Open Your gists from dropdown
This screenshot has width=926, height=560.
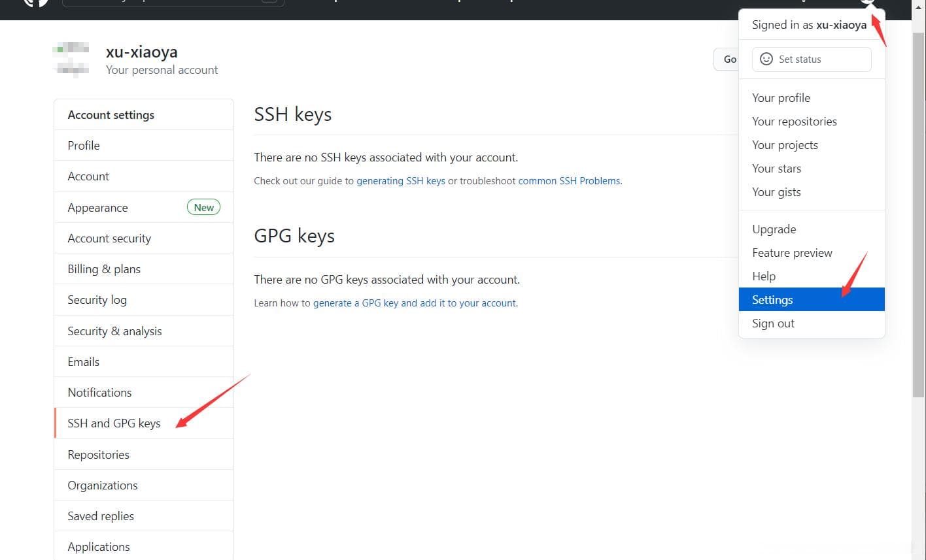[x=812, y=192]
